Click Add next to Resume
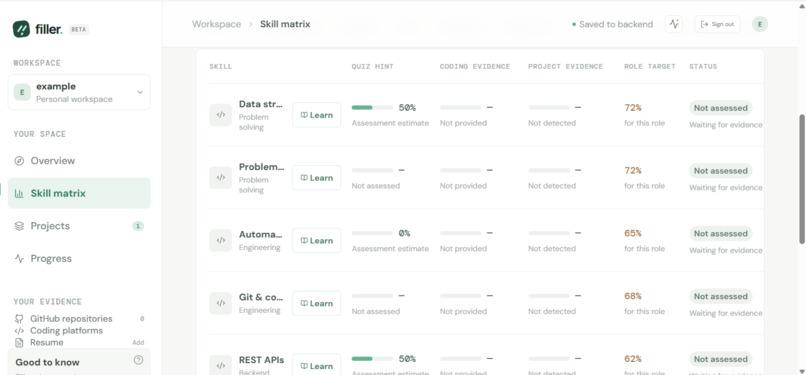The width and height of the screenshot is (806, 375). point(138,343)
